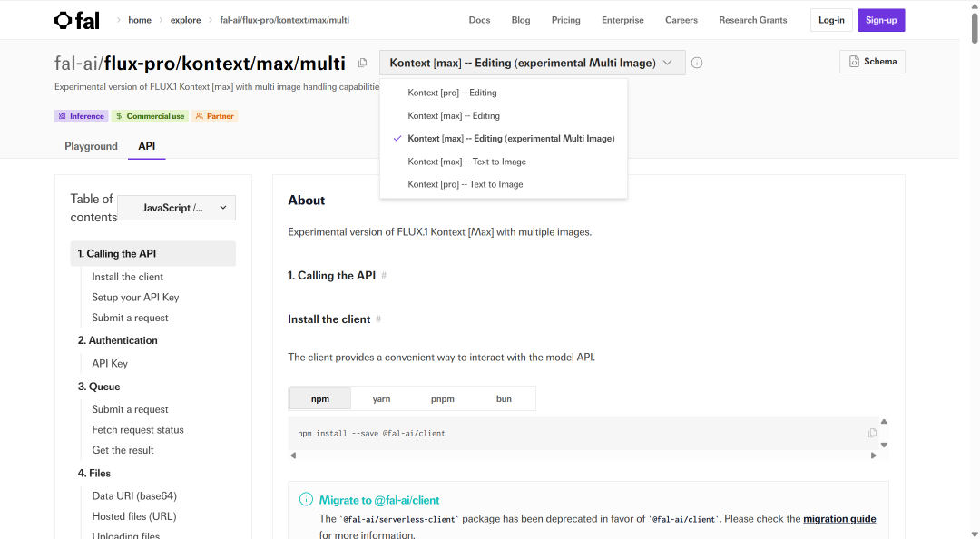Click the npm install --save @fal-ai/client text

pyautogui.click(x=372, y=434)
